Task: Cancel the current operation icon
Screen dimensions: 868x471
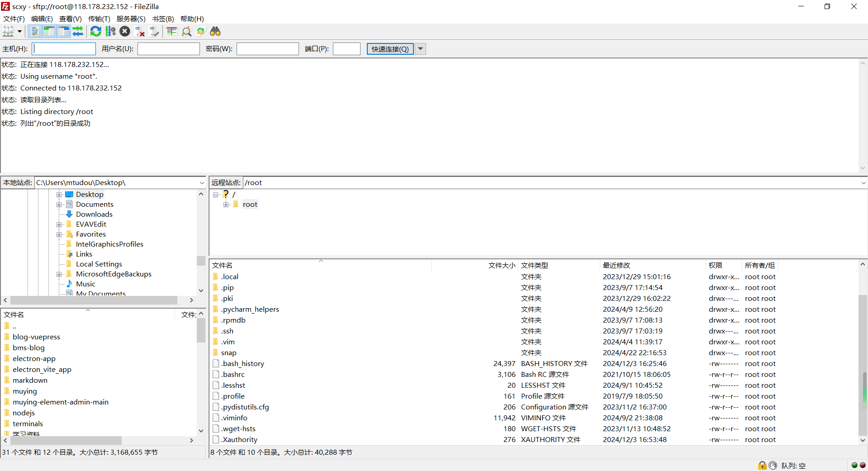Action: (125, 31)
